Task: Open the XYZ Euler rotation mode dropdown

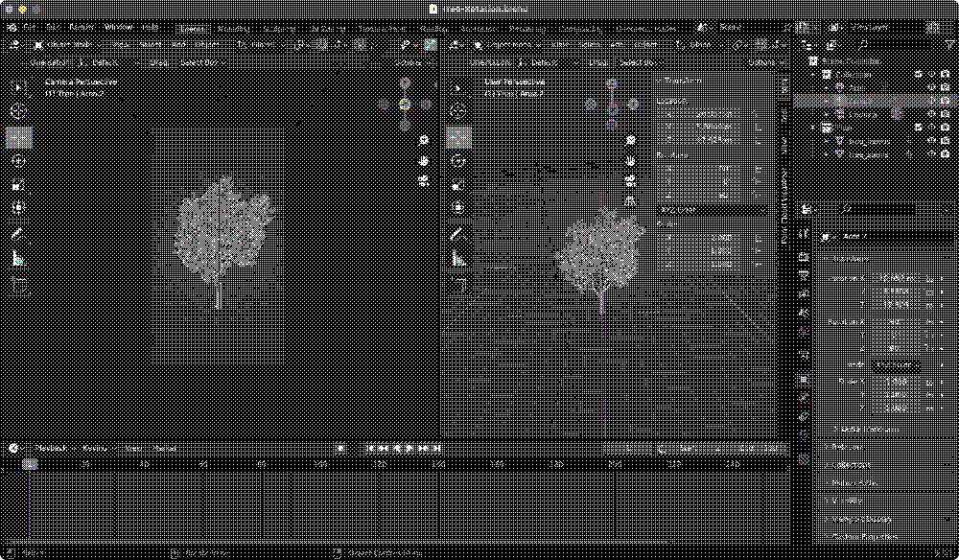Action: (708, 209)
